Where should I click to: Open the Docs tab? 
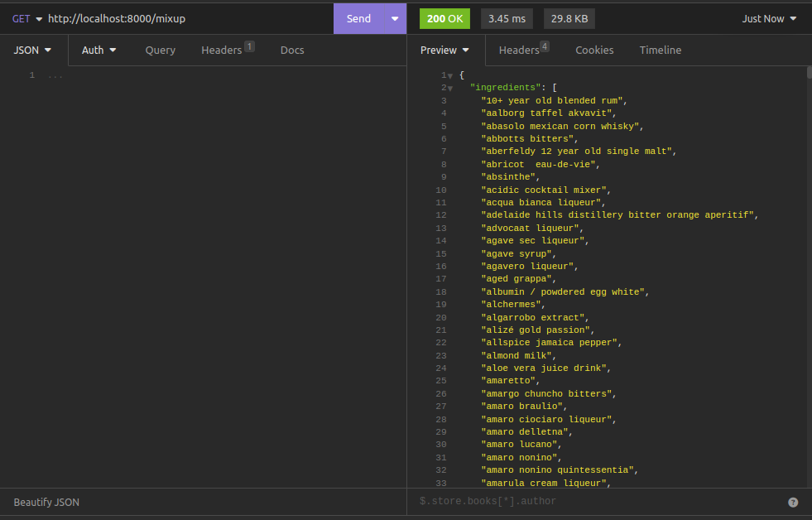[292, 50]
